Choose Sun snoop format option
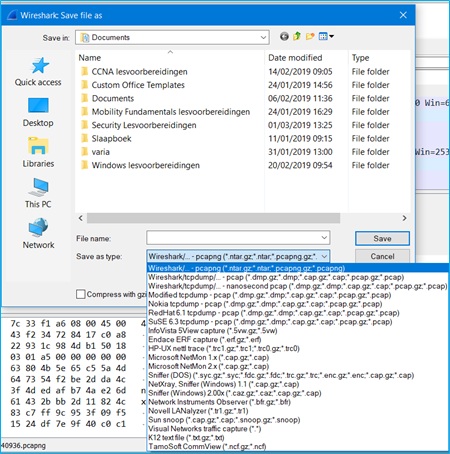The width and height of the screenshot is (450, 454). point(298,420)
